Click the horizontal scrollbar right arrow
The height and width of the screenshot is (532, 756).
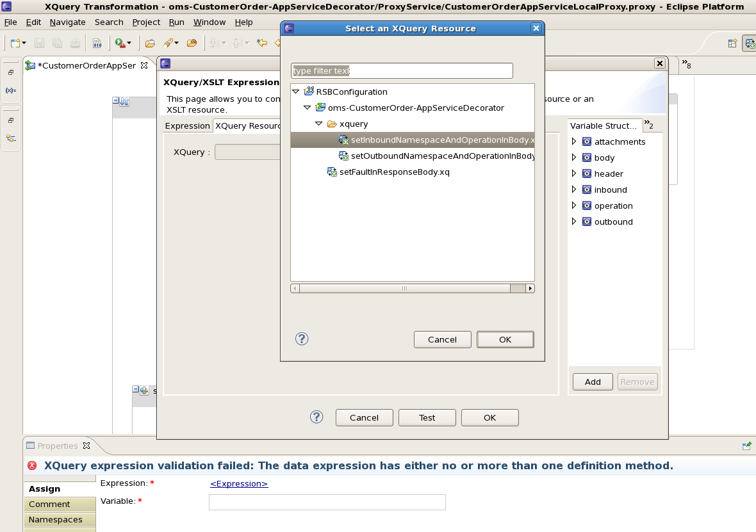[530, 288]
